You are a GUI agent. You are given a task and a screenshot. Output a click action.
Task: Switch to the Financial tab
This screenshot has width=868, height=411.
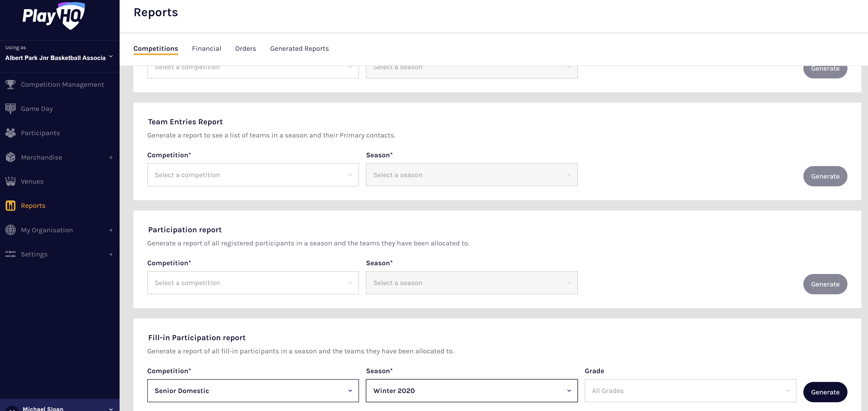tap(206, 49)
